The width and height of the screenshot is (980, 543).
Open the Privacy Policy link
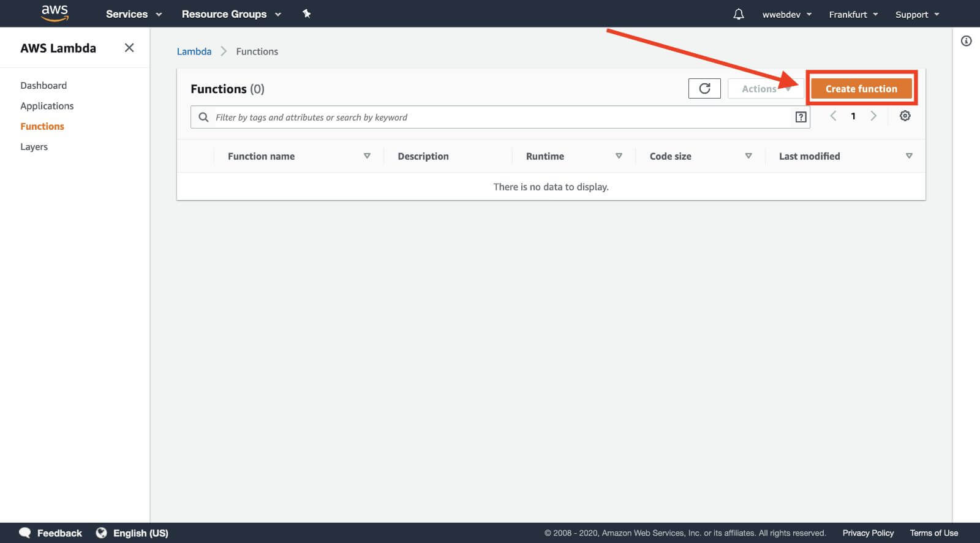(868, 533)
